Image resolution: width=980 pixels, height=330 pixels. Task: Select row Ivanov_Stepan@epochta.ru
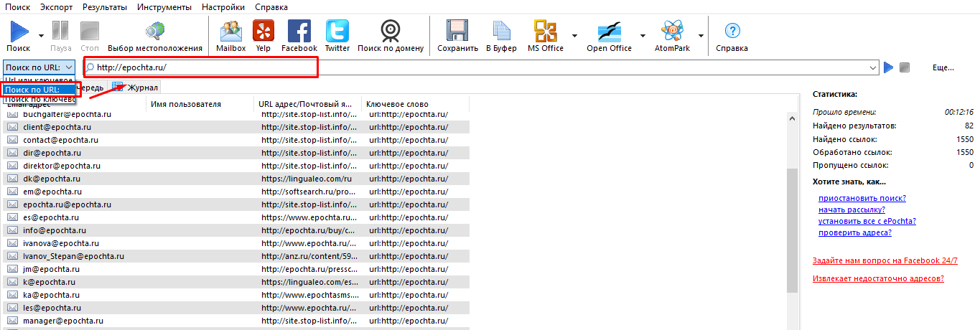click(237, 256)
